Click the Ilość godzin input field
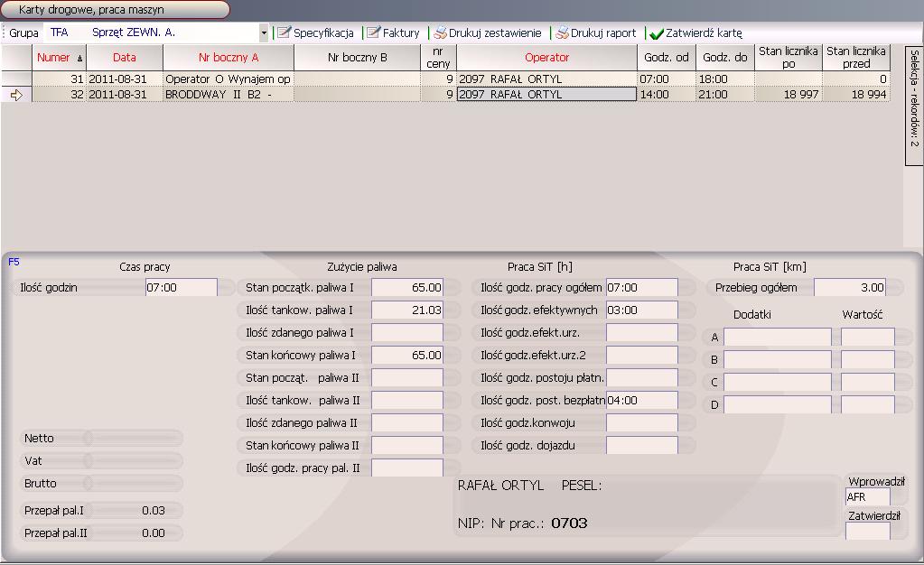Viewport: 924px width, 565px height. coord(182,288)
